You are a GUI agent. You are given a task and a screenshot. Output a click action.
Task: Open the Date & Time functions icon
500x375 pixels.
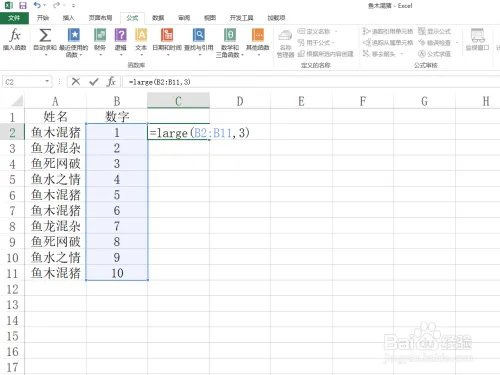(x=167, y=35)
